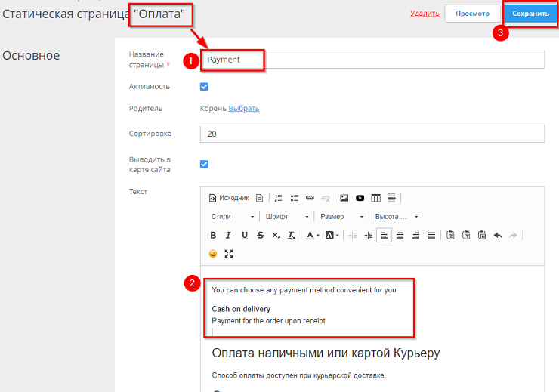Expand the Шрифт font dropdown
559x392 pixels.
[x=287, y=217]
